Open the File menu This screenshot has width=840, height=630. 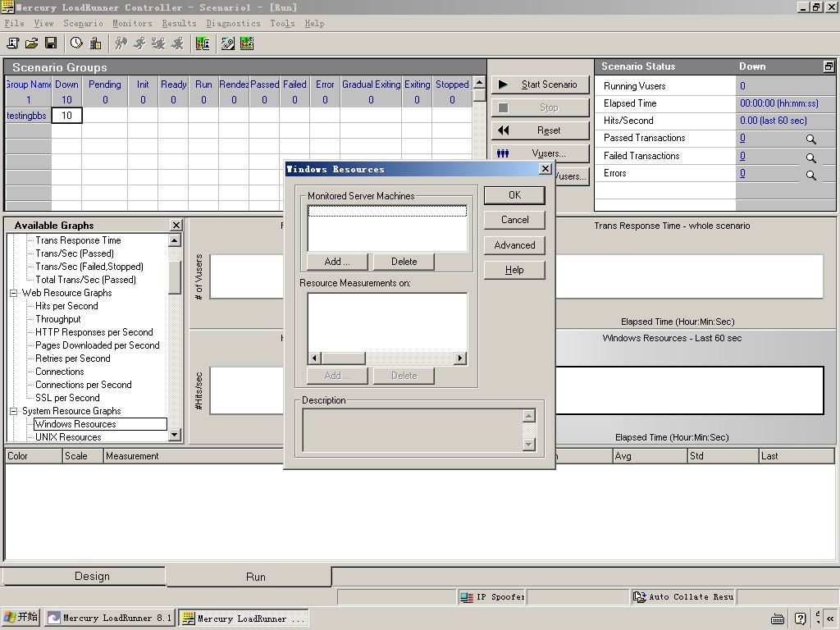coord(14,24)
